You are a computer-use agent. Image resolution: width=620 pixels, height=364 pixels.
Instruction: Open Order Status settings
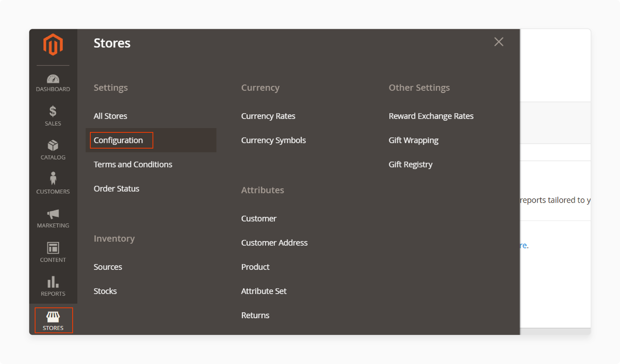click(x=116, y=189)
